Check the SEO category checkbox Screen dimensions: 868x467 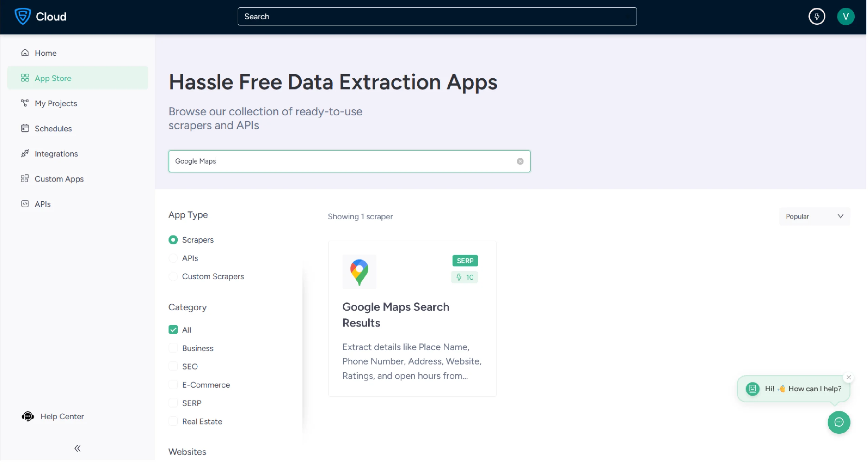pyautogui.click(x=173, y=367)
